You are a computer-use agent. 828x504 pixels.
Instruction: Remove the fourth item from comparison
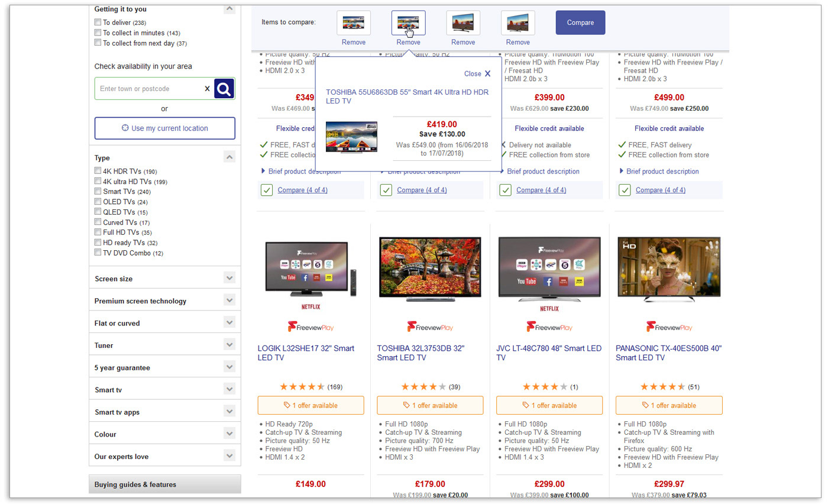517,42
